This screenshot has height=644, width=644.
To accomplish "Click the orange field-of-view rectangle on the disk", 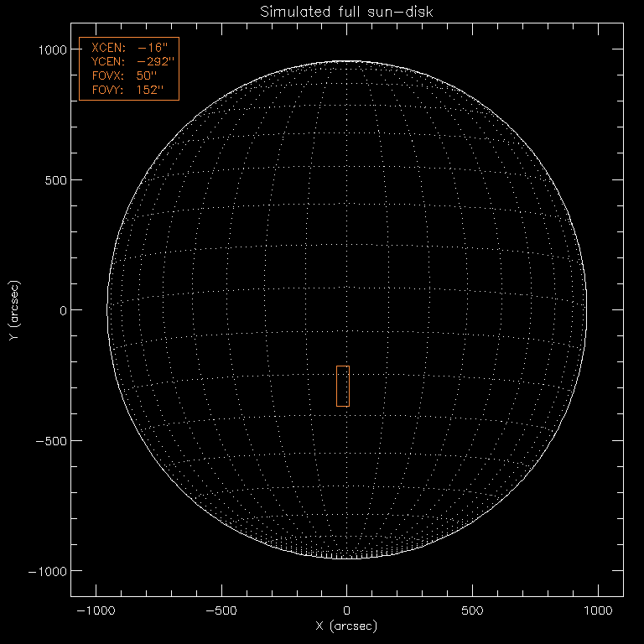I will point(343,387).
